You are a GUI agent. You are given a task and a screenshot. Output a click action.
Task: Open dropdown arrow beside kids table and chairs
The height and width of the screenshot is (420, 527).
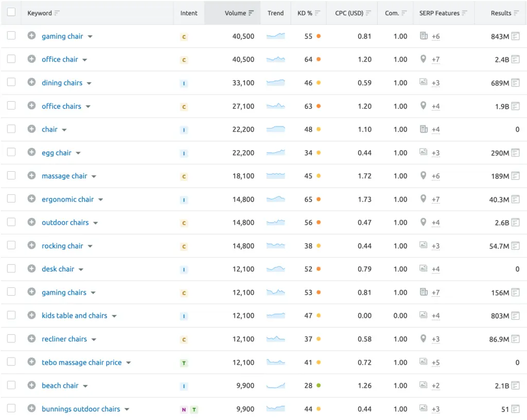click(114, 316)
